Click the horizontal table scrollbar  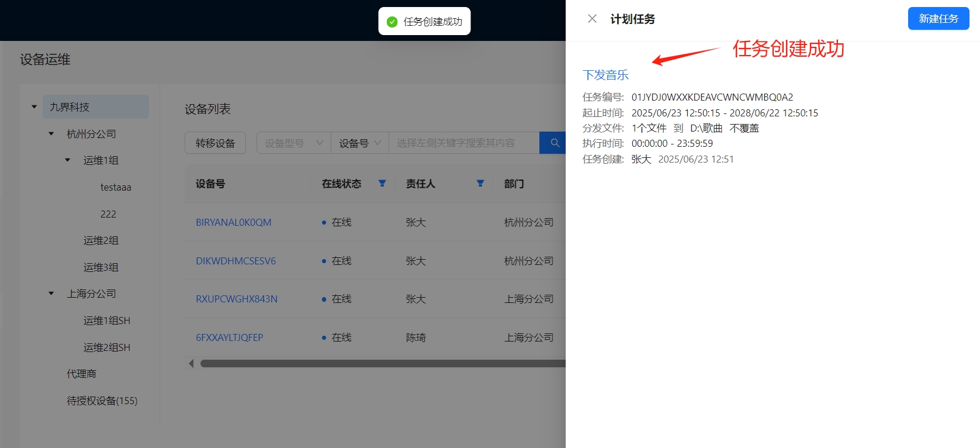coord(383,364)
